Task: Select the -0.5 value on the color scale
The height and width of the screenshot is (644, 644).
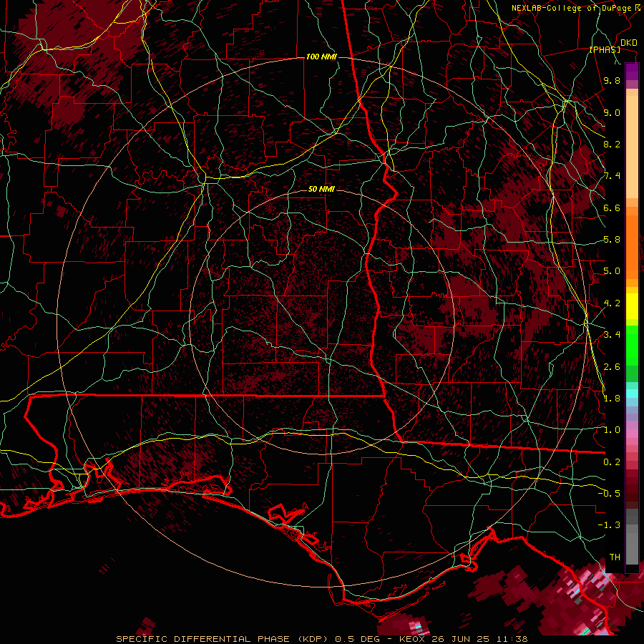Action: point(609,494)
